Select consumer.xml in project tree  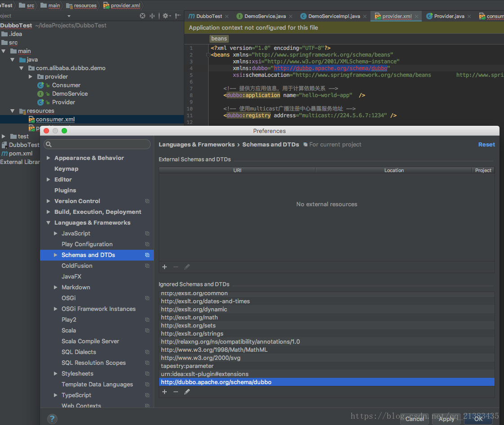pos(55,120)
